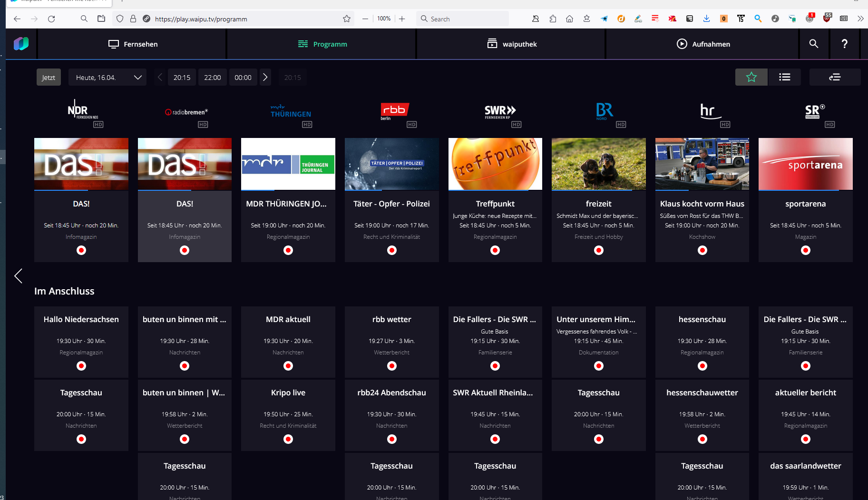Viewport: 868px width, 500px height.
Task: Open the hessenschau program card
Action: click(x=702, y=342)
